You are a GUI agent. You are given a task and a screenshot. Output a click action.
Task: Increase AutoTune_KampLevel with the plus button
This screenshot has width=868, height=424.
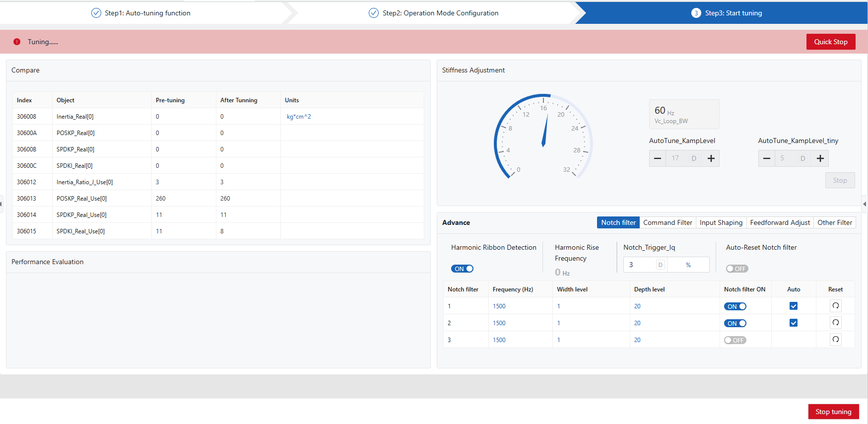711,158
